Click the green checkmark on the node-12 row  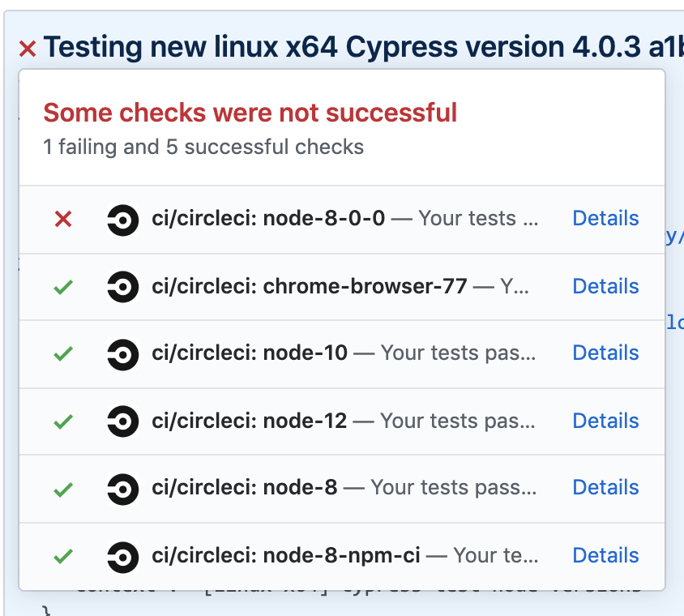(63, 421)
